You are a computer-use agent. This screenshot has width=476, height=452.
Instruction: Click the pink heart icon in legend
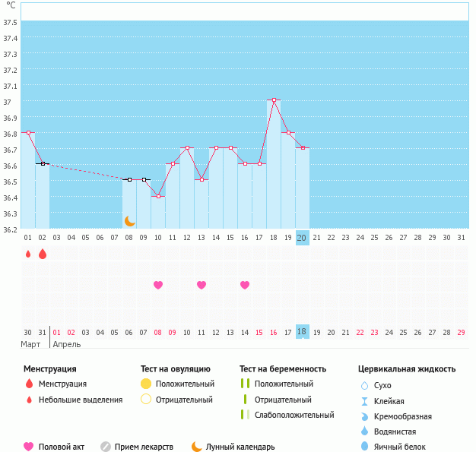click(29, 447)
